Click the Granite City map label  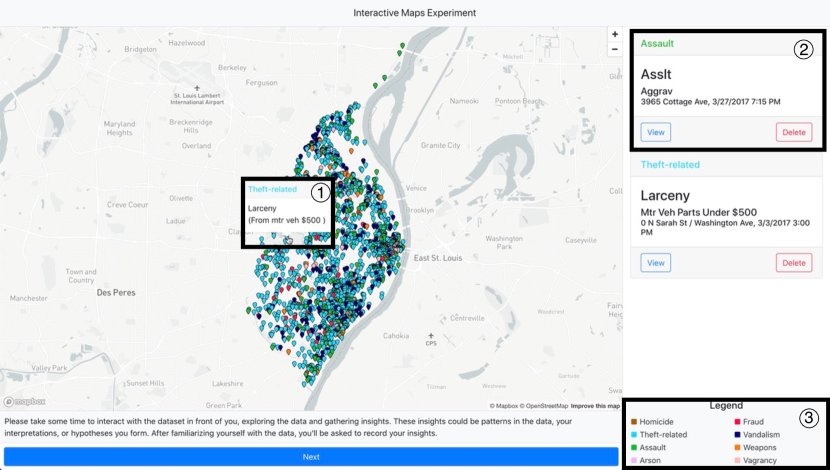pos(440,145)
